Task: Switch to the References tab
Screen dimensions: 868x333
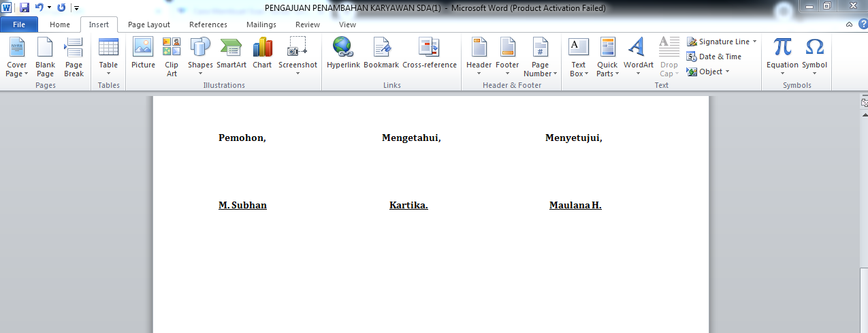Action: pyautogui.click(x=208, y=25)
